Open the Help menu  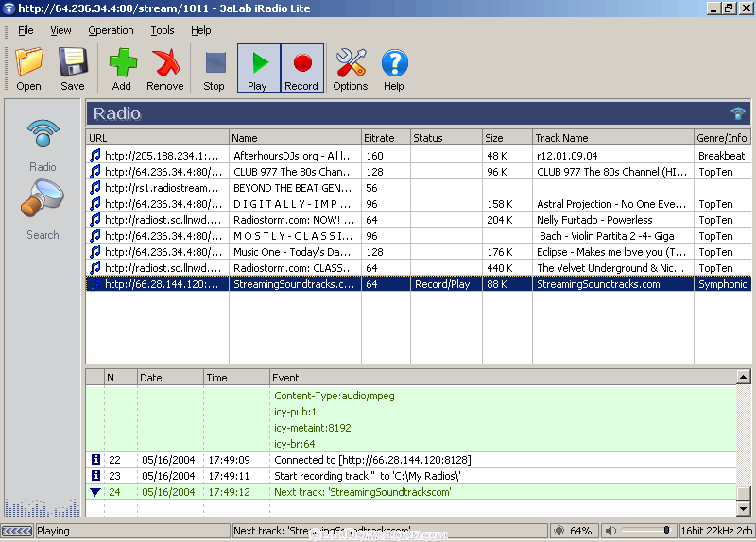(x=201, y=30)
